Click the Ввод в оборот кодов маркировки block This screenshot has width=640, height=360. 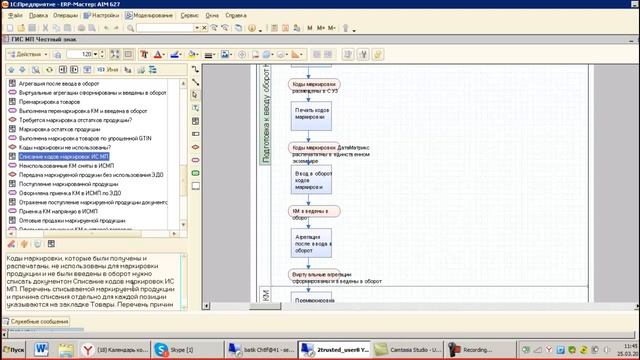click(x=311, y=180)
